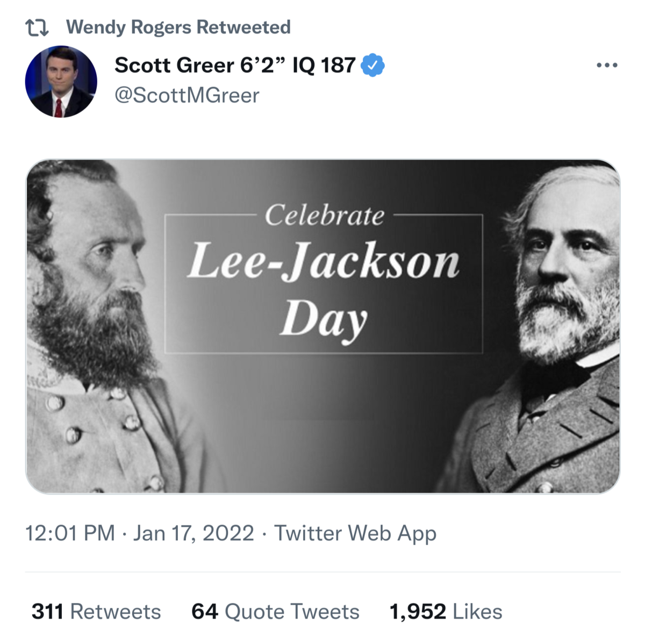The height and width of the screenshot is (644, 645).
Task: Click the blue verified badge
Action: [372, 66]
